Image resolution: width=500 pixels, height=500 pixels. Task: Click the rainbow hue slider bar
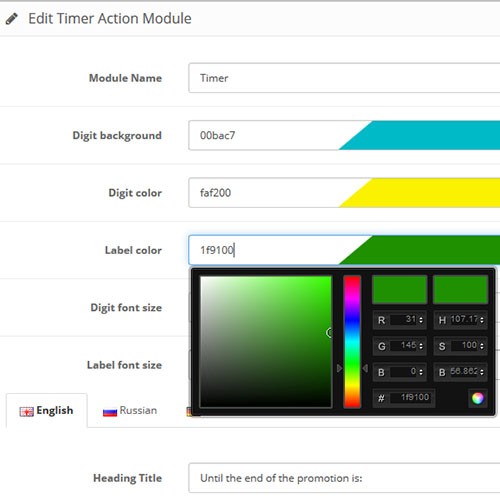pos(352,342)
